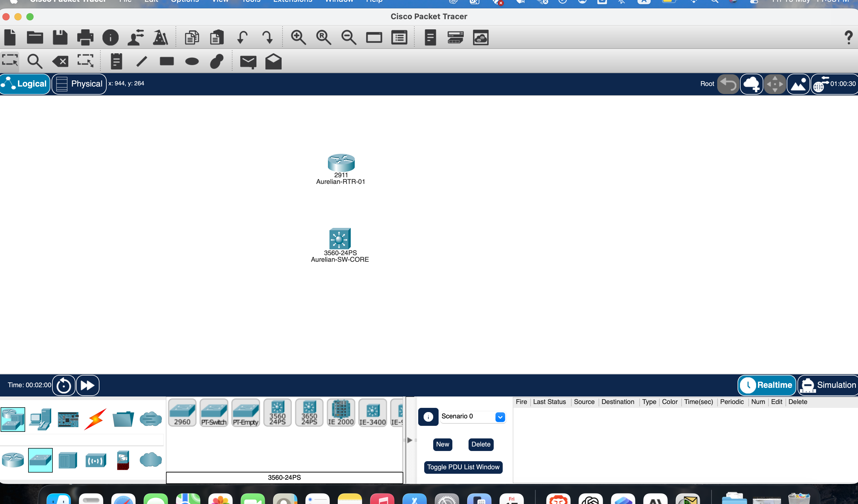Zoom in on the workspace
Image resolution: width=858 pixels, height=504 pixels.
(x=298, y=37)
